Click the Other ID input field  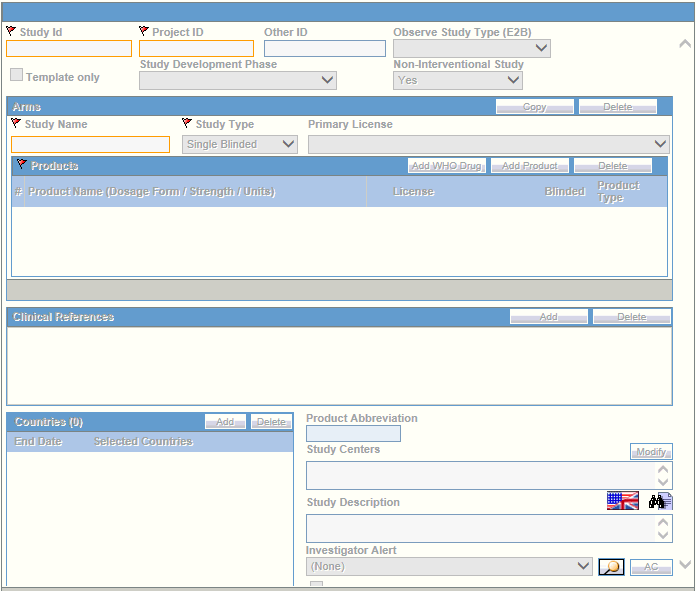pos(324,48)
